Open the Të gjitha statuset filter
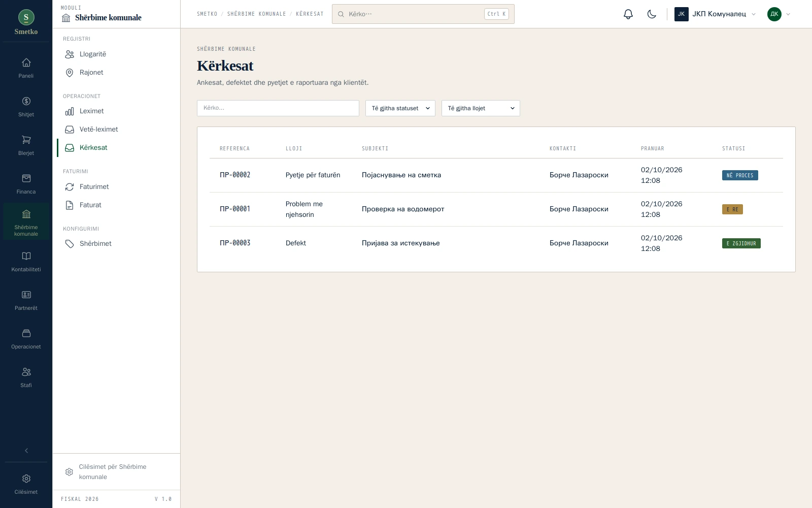 tap(400, 108)
